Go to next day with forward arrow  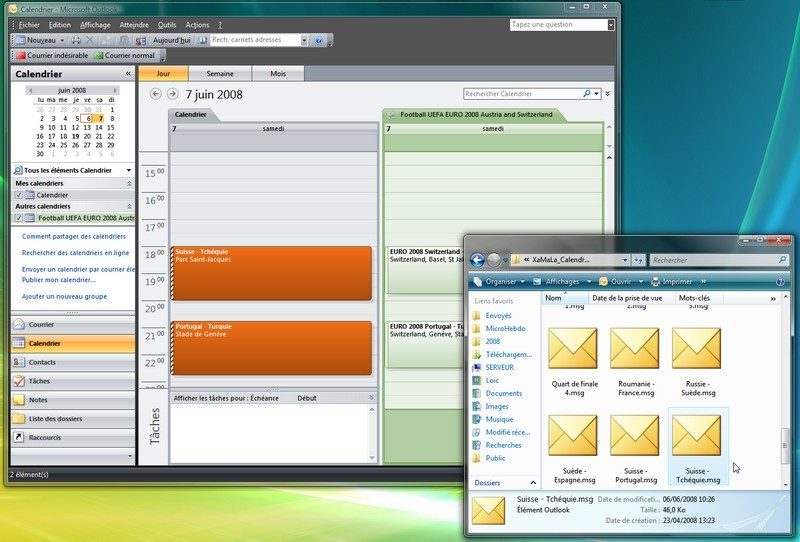coord(173,94)
